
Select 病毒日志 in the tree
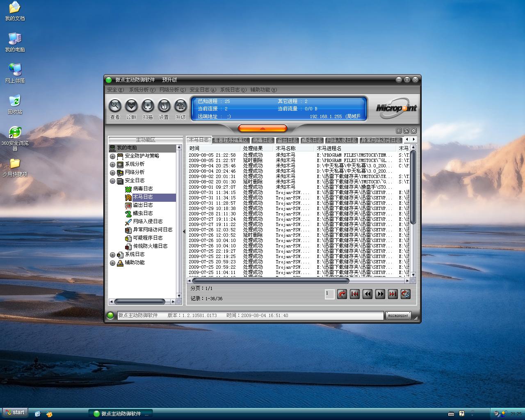143,189
